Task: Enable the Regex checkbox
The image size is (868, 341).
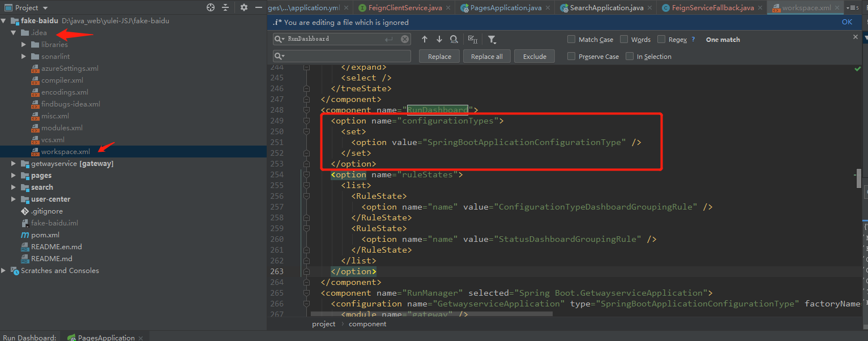Action: click(x=661, y=39)
